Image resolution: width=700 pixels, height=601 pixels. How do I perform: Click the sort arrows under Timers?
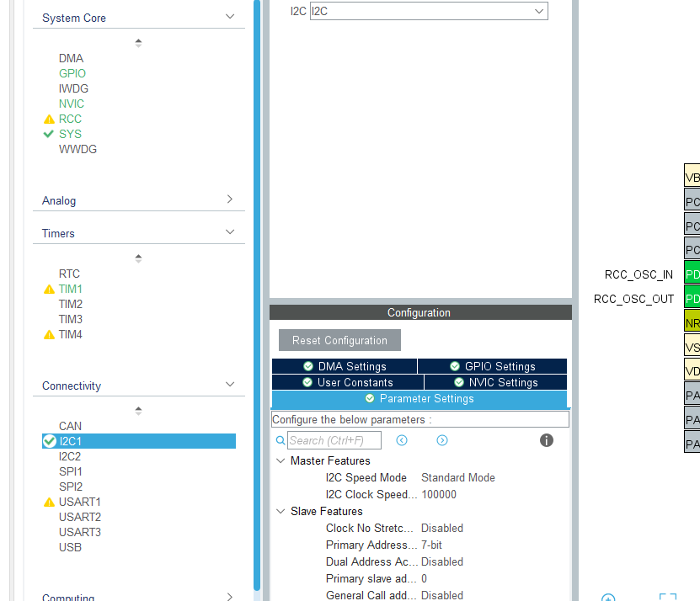pyautogui.click(x=138, y=258)
